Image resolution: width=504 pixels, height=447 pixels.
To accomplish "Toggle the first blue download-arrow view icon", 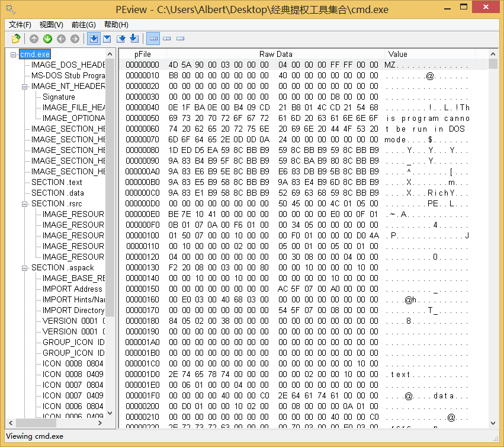I will click(x=94, y=39).
